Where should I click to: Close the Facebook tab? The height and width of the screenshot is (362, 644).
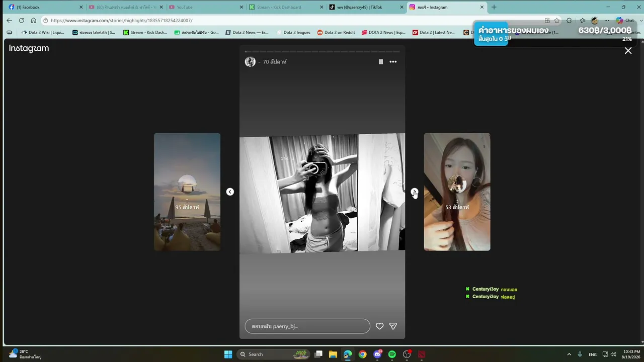81,7
